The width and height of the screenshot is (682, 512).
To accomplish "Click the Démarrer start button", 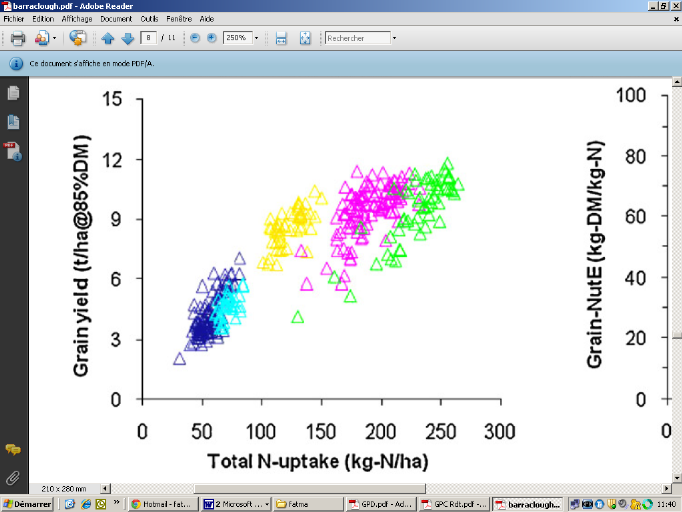I will coord(27,504).
